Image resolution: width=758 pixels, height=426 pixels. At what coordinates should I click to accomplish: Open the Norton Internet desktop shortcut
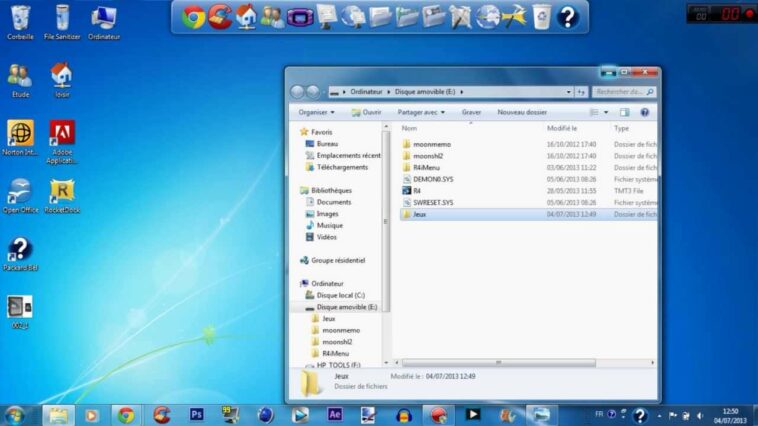[x=19, y=133]
